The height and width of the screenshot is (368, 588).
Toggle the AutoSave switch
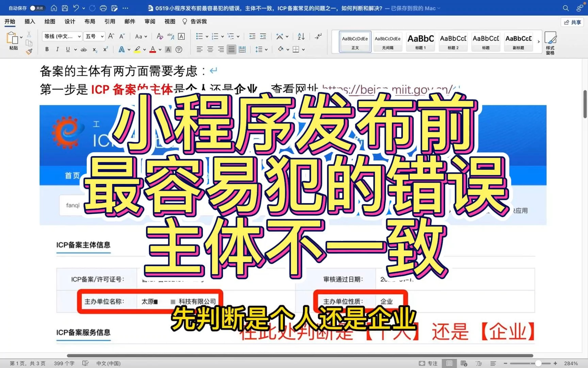point(37,8)
